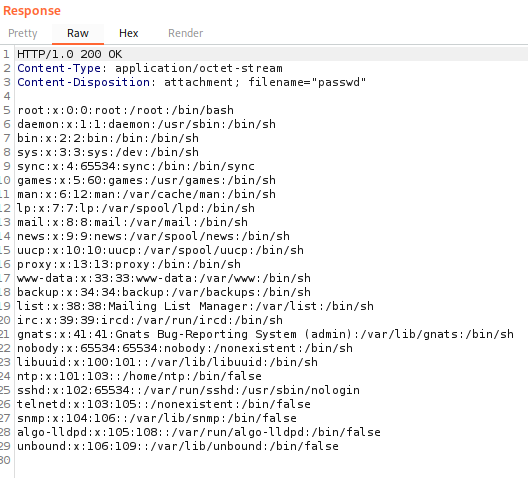Open the Hex view tab
The height and width of the screenshot is (478, 528).
click(x=129, y=33)
